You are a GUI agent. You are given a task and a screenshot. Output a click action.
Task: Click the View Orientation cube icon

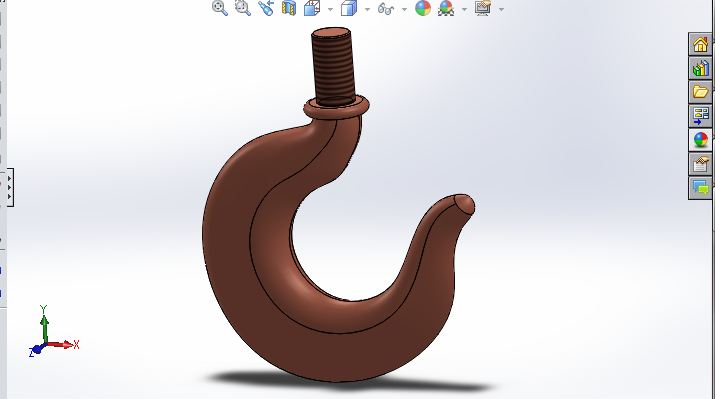[312, 8]
